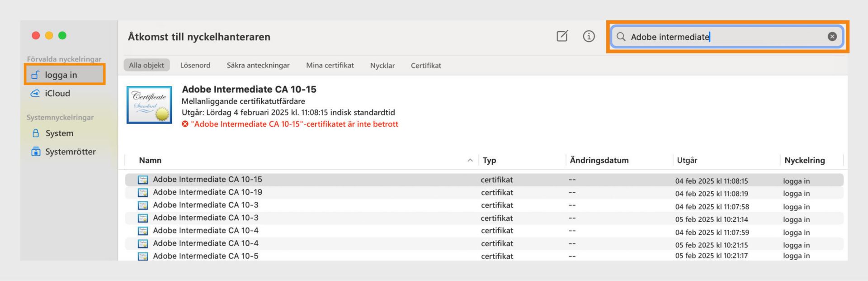Click expiry date 05 feb 2025 kl 10:21:17
The width and height of the screenshot is (868, 281).
point(712,256)
